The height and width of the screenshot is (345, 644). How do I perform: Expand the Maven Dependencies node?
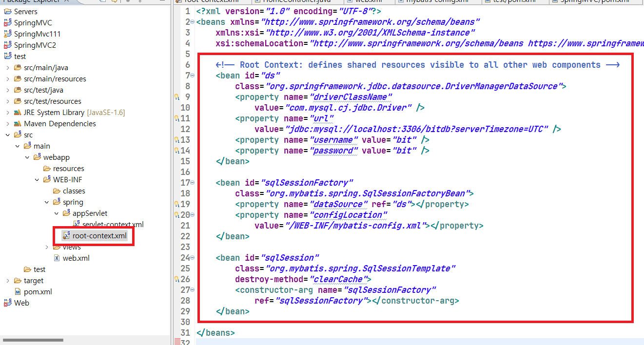7,123
